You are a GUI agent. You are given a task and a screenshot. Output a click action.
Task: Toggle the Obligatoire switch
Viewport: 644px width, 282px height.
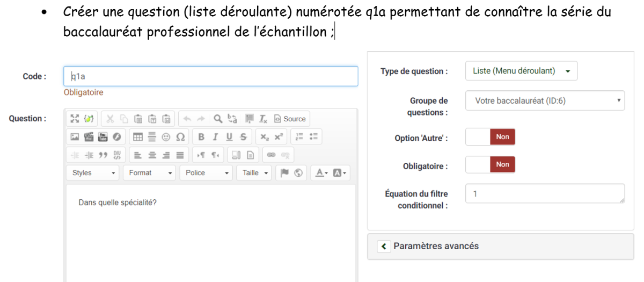[491, 164]
